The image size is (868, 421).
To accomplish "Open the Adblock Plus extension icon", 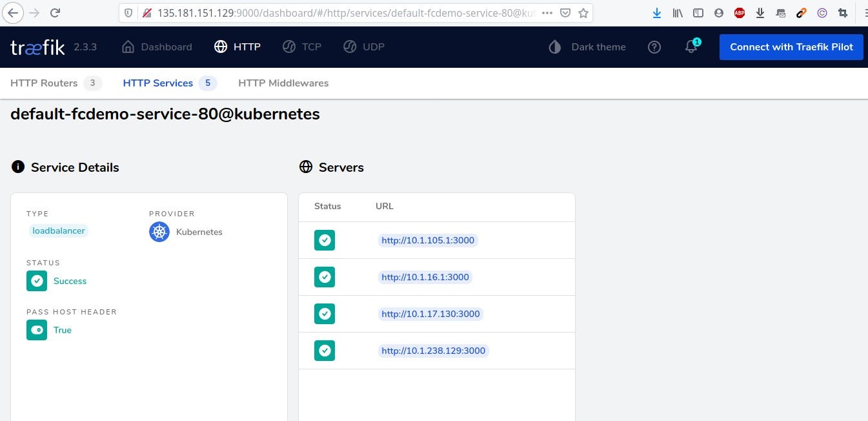I will tap(740, 12).
